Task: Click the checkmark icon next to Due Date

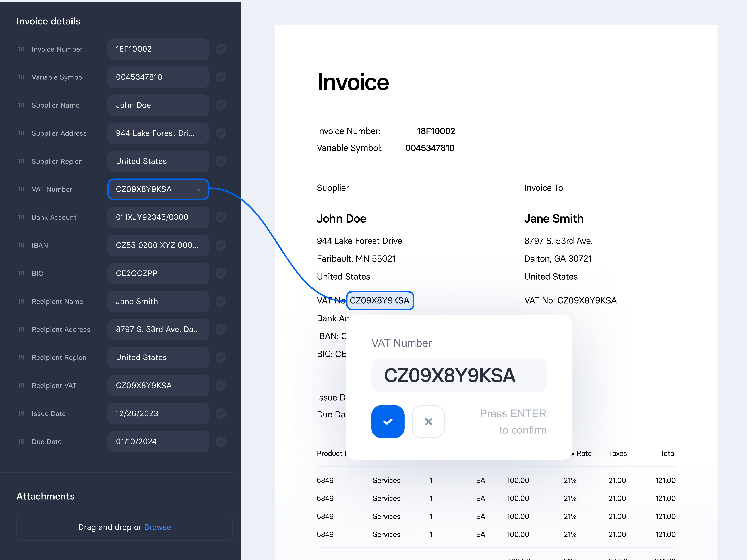Action: pos(221,441)
